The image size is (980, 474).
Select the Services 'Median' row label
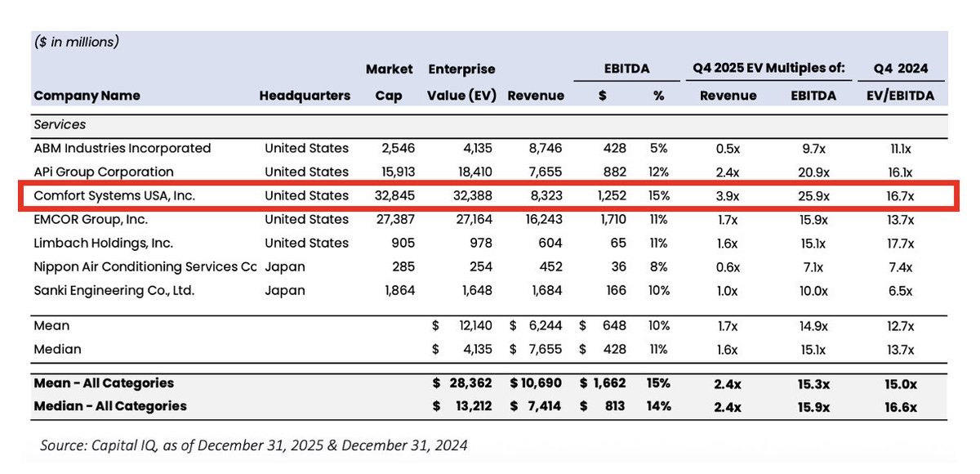[57, 350]
